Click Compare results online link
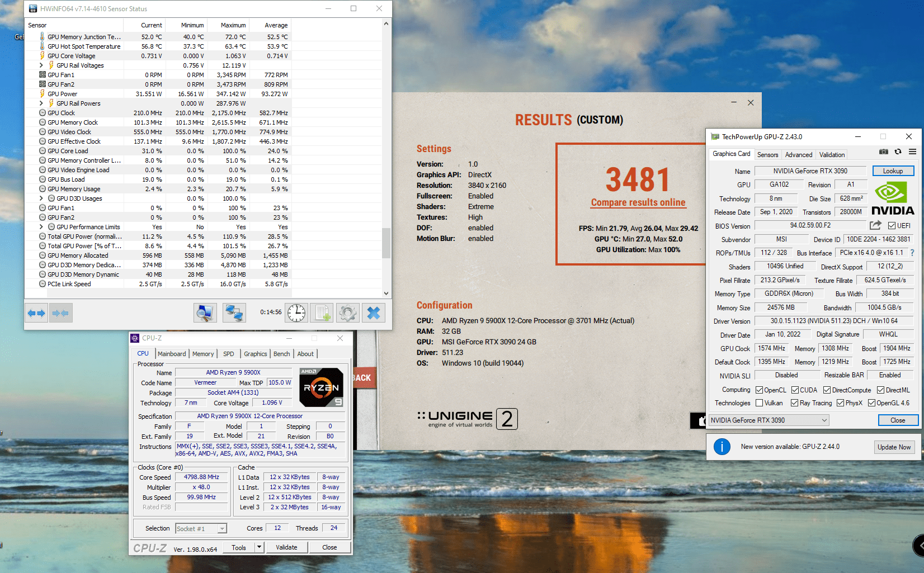Screen dimensions: 924x573 [638, 202]
